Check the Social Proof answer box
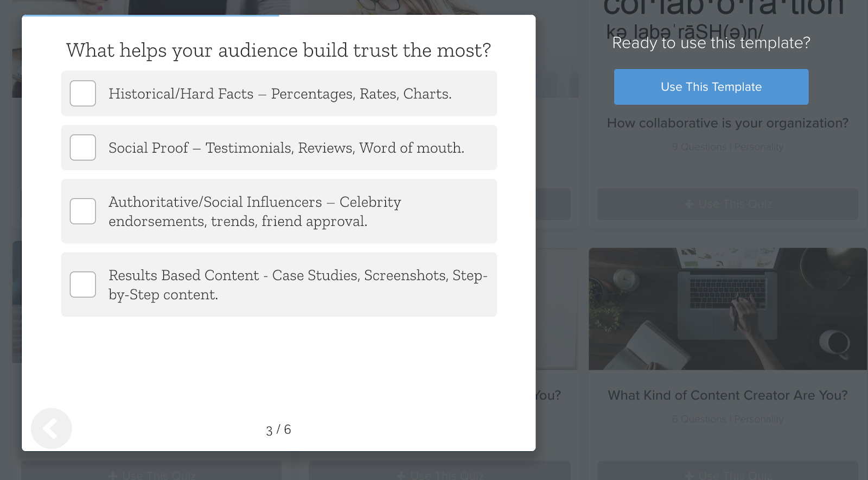Viewport: 868px width, 480px height. [x=82, y=147]
